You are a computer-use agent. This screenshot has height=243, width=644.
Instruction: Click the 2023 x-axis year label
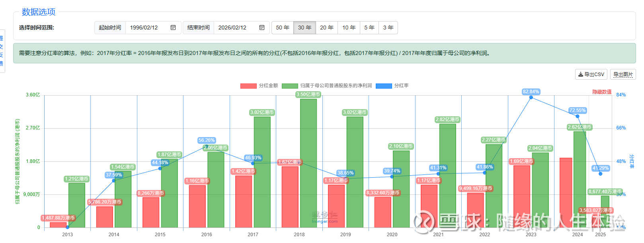(531, 235)
